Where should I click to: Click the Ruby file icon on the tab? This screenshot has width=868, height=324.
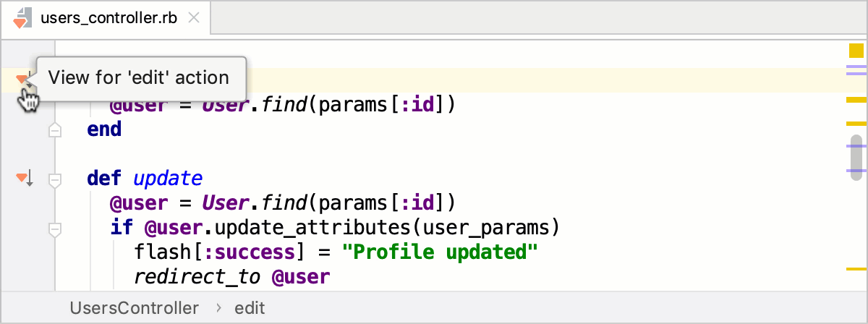click(23, 19)
